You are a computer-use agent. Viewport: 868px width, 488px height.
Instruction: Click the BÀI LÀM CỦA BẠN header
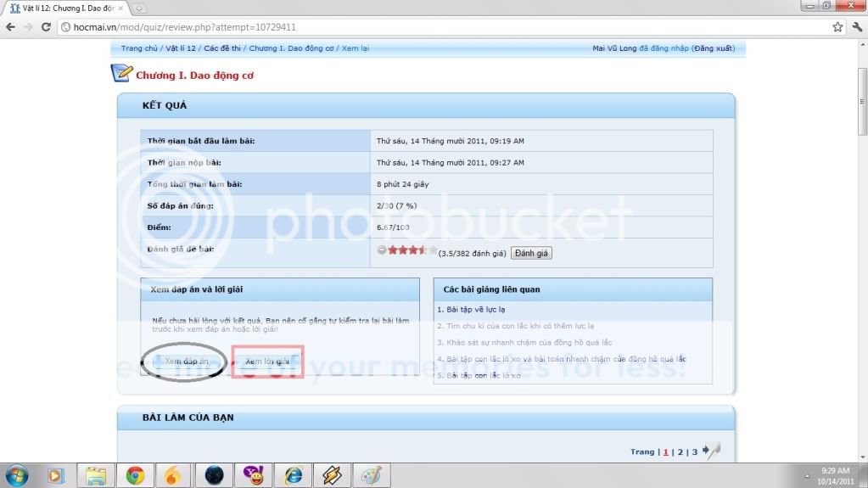426,418
